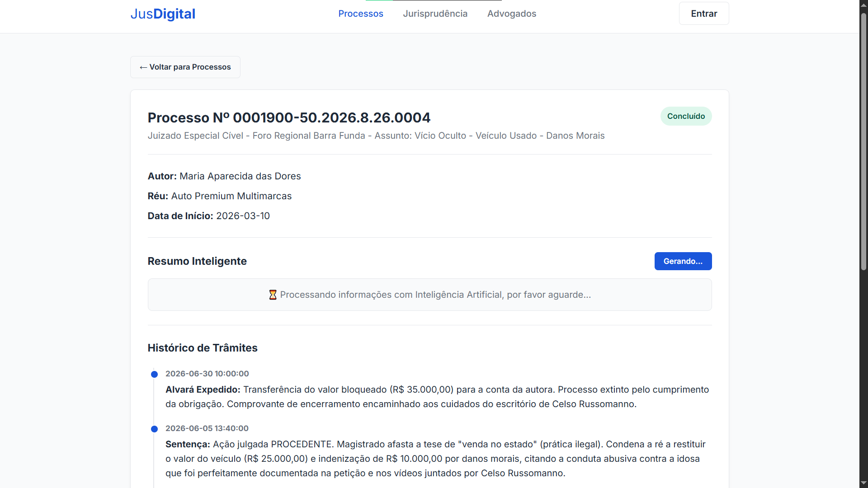This screenshot has height=488, width=868.
Task: Click the page vertical scrollbar thumb
Action: tap(863, 141)
